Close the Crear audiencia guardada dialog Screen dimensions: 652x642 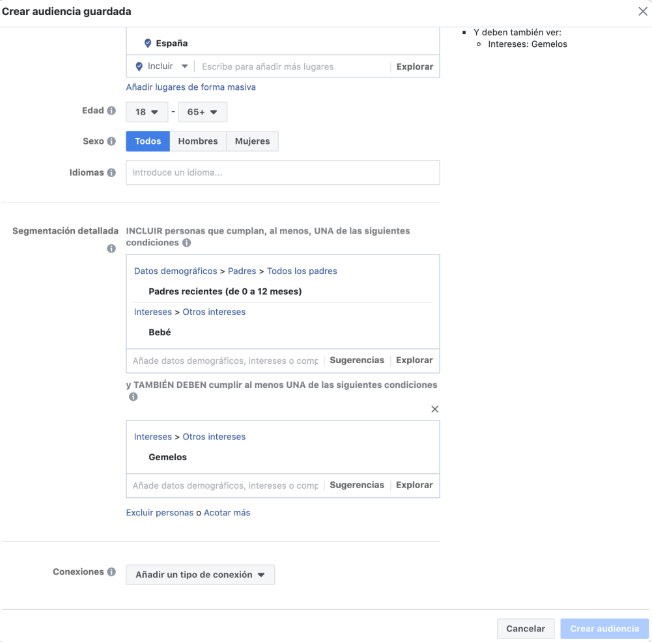[642, 11]
